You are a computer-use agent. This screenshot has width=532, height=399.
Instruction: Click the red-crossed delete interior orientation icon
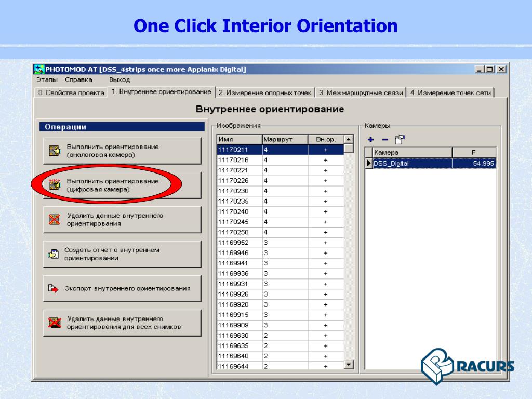(54, 220)
